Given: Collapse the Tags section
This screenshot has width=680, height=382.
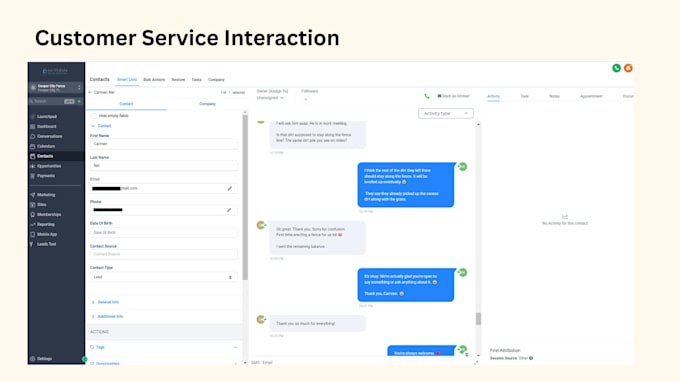Looking at the screenshot, I should [x=235, y=347].
